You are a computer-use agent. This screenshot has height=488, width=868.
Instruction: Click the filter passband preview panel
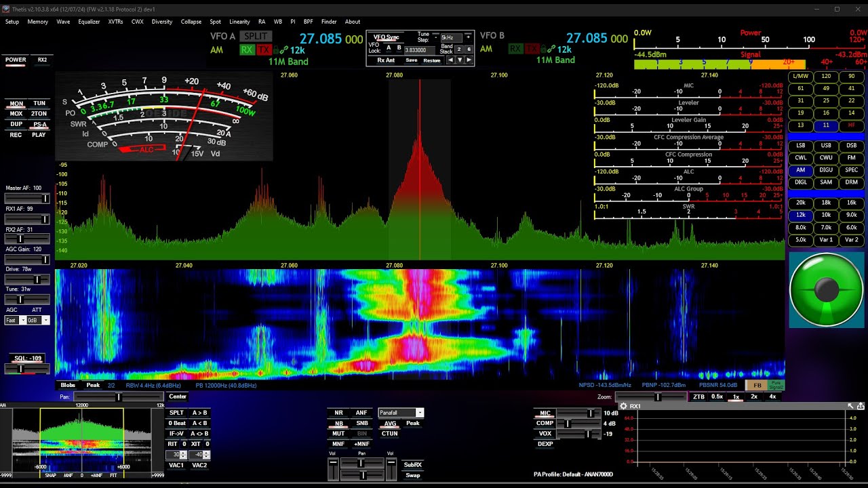click(x=81, y=442)
